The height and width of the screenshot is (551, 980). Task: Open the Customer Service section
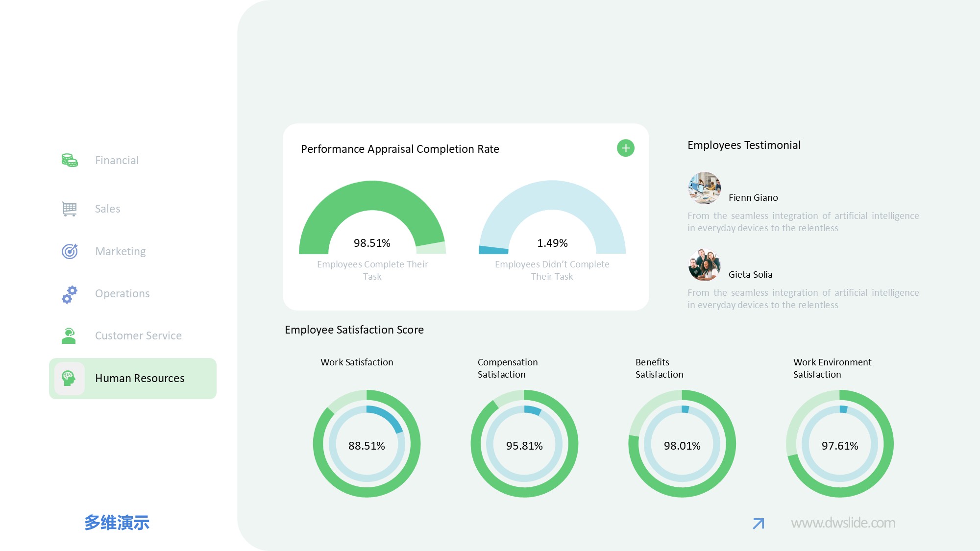click(138, 336)
